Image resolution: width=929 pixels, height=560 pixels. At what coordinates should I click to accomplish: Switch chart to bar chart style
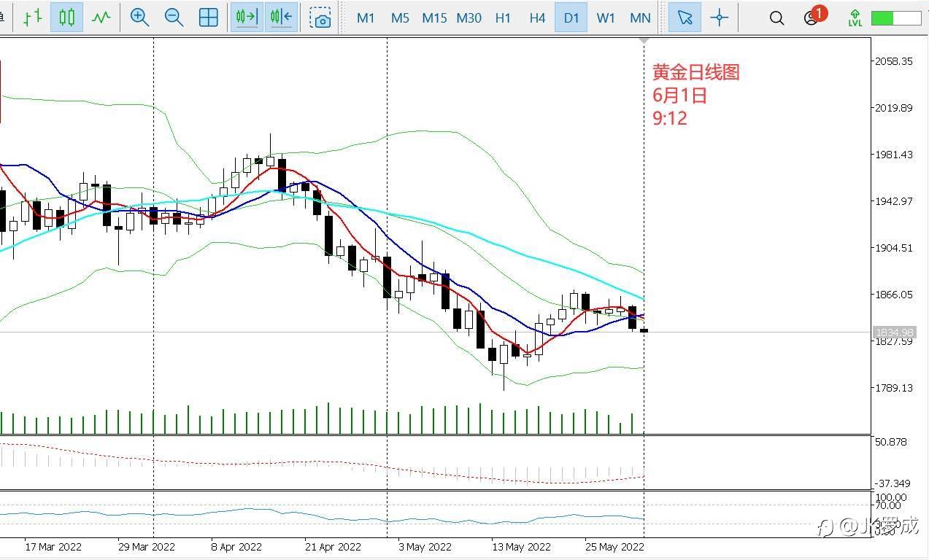32,17
